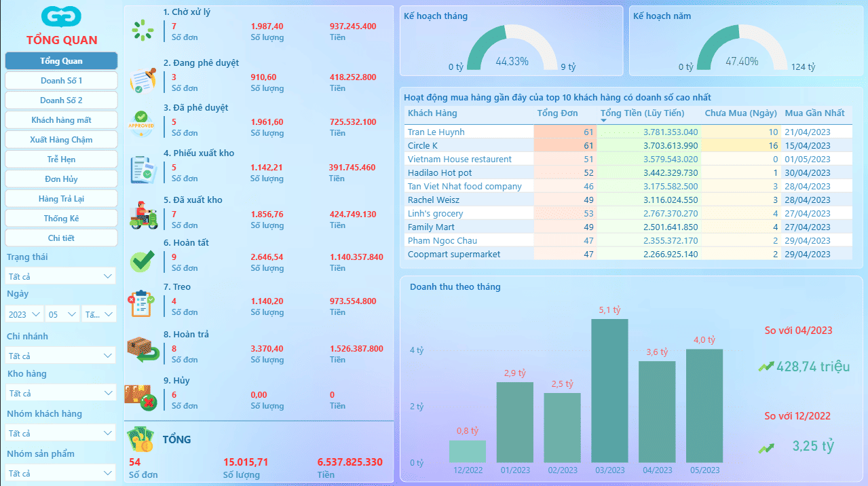Screen dimensions: 868x486
Task: Open the Đơn Hủy page button
Action: click(61, 179)
